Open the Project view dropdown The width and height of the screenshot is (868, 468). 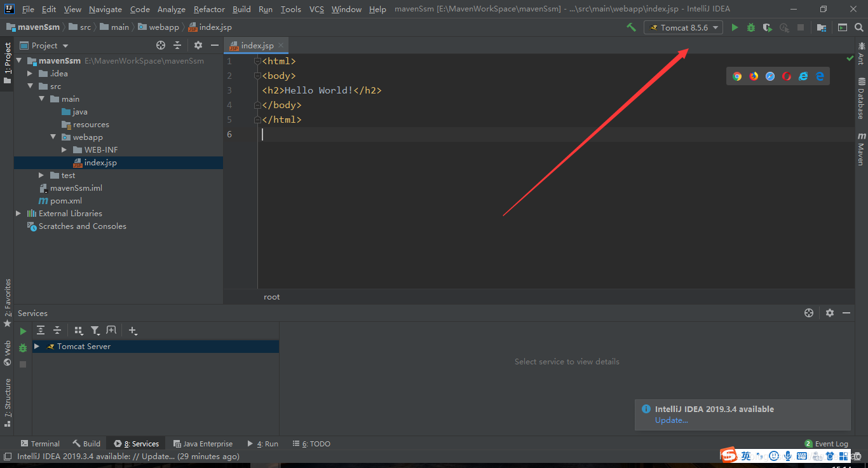coord(44,45)
